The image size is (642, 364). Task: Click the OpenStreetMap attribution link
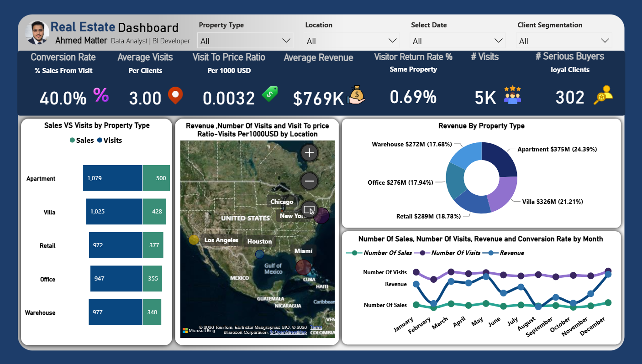click(288, 333)
